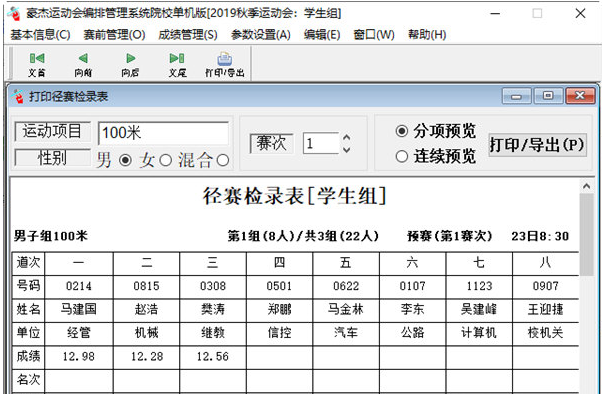
Task: Click the unit cell 公路
Action: [x=412, y=333]
